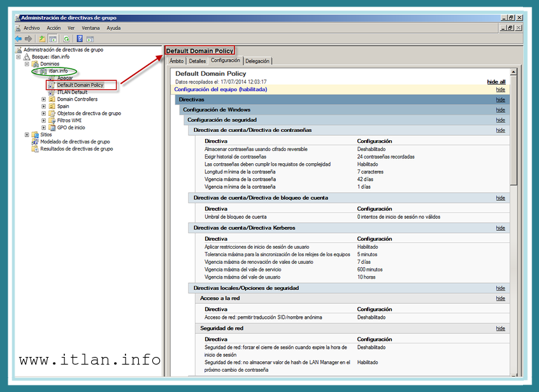This screenshot has width=539, height=392.
Task: Open the Ventana menu
Action: point(90,28)
